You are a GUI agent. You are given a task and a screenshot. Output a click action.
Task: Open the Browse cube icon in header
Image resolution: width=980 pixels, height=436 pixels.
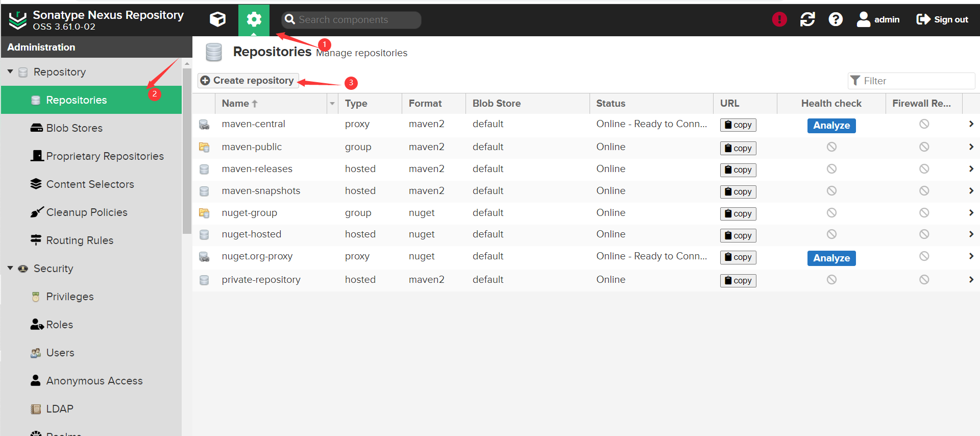click(218, 19)
